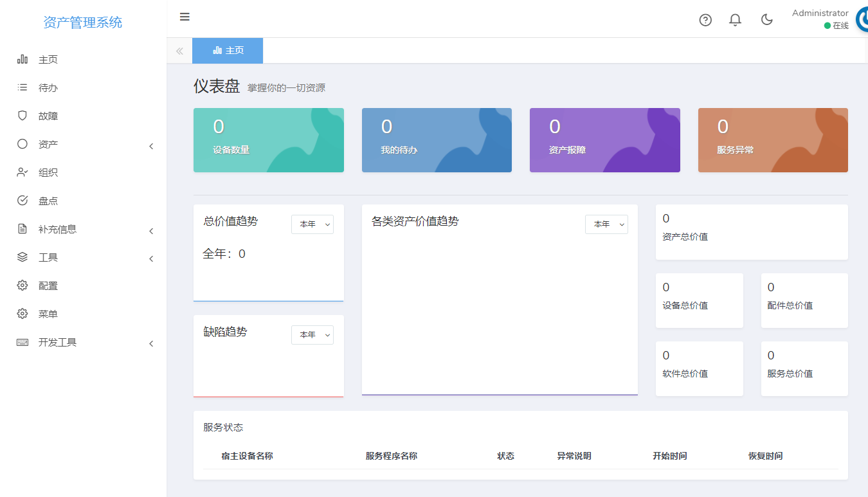Click the chart icon in the 主页 tab
Image resolution: width=868 pixels, height=497 pixels.
217,50
